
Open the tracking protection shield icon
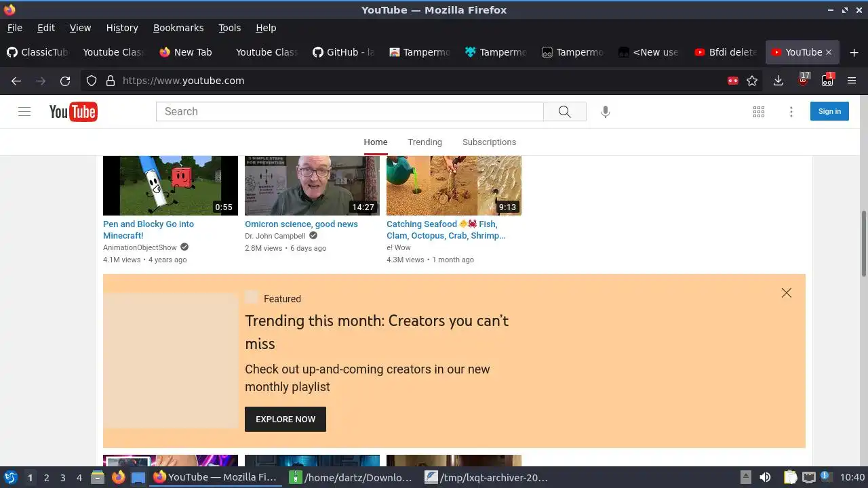click(x=92, y=81)
